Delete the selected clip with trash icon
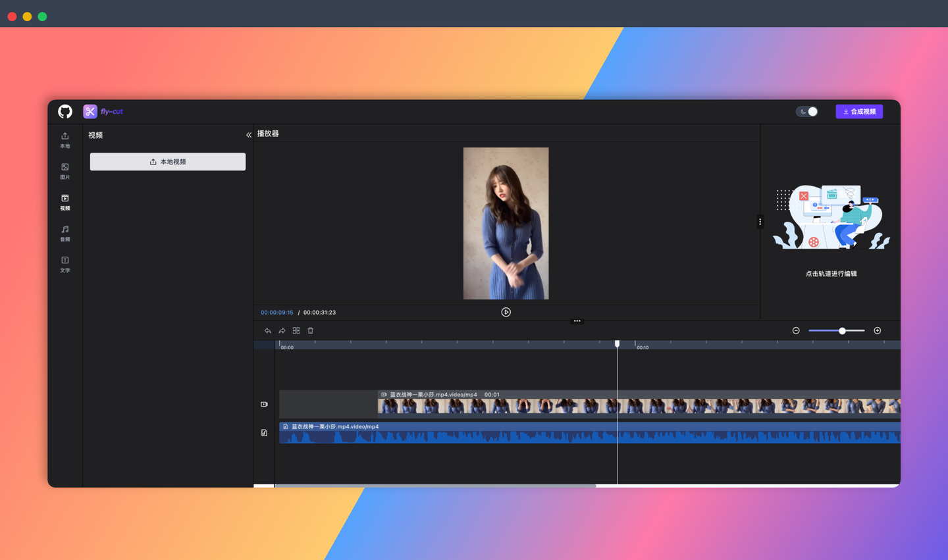Screen dimensions: 948x560 (x=311, y=331)
